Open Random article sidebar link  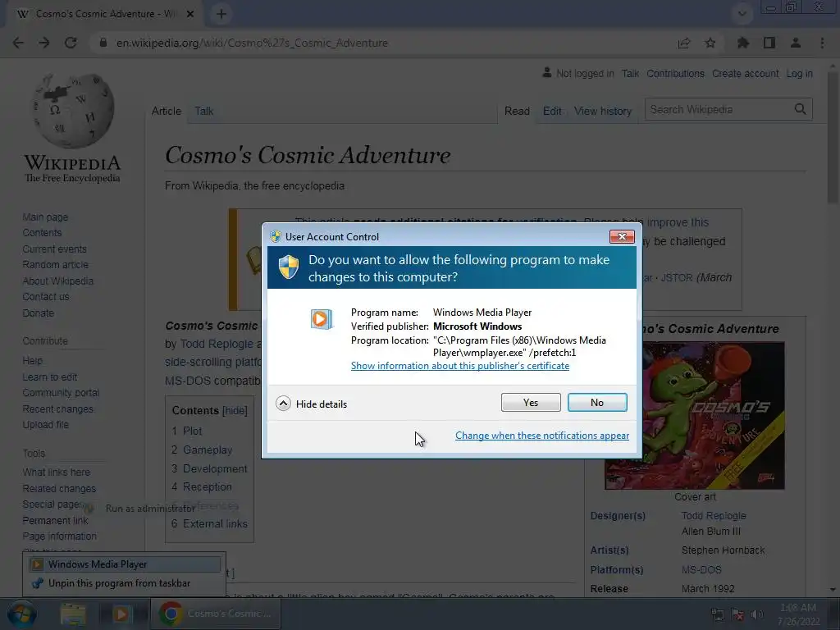coord(55,265)
